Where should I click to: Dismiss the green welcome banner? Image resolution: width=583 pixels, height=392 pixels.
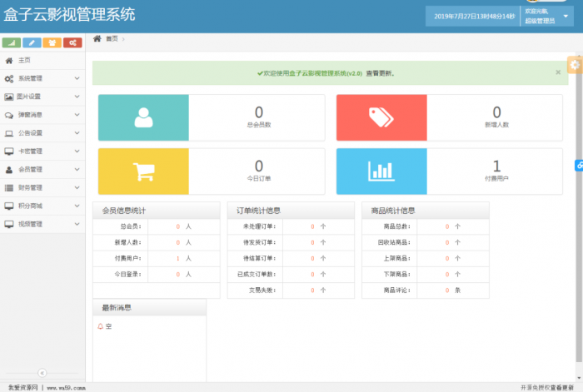(558, 72)
